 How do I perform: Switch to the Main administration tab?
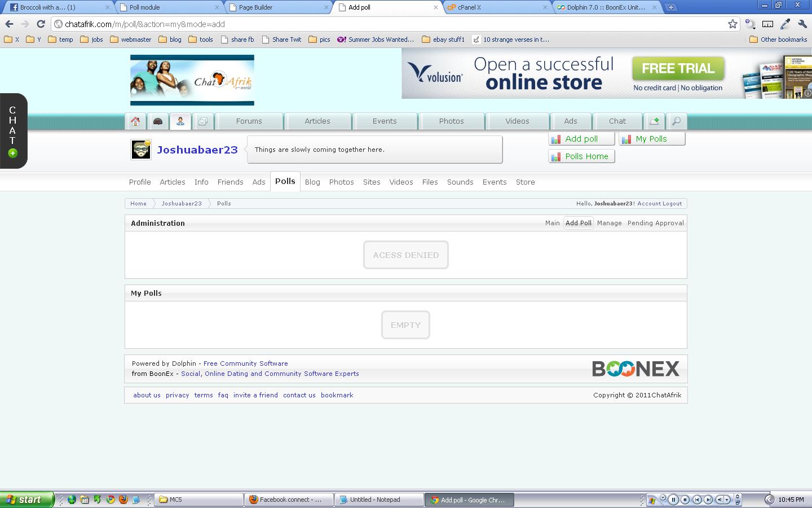pos(553,223)
